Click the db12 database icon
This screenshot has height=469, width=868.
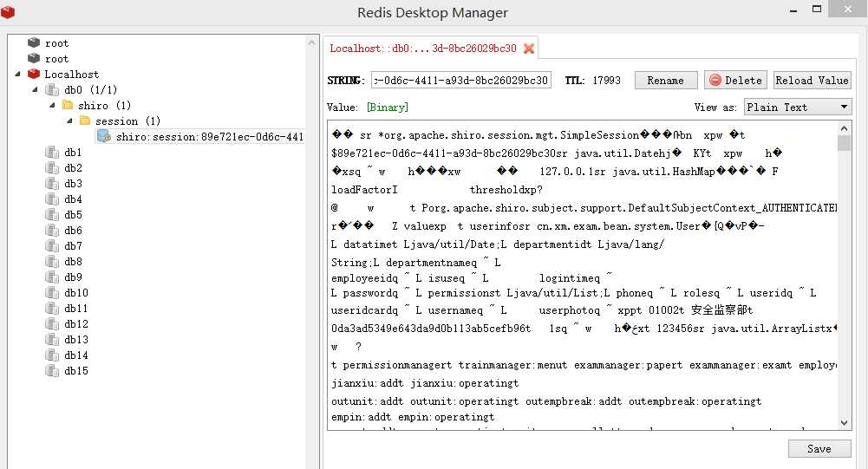pyautogui.click(x=52, y=324)
